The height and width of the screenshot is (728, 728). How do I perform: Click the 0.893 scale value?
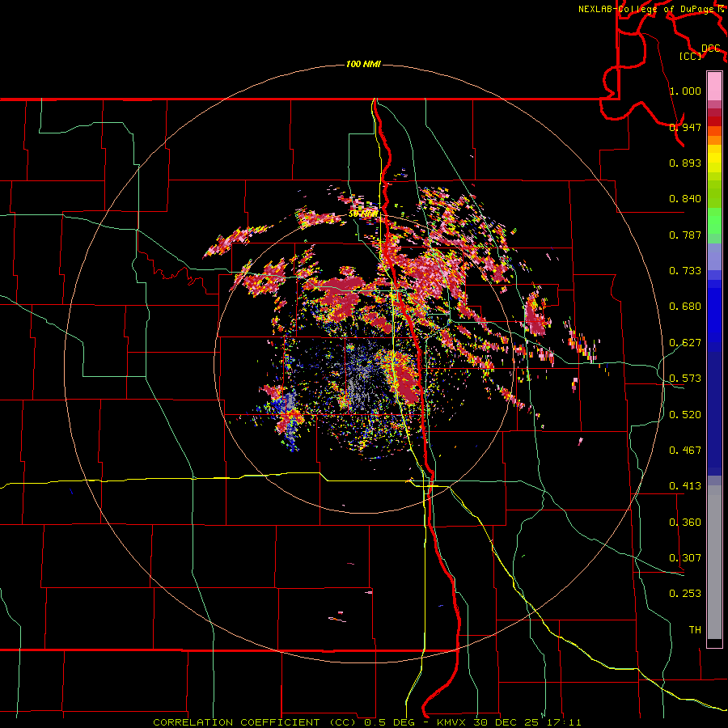click(x=685, y=163)
